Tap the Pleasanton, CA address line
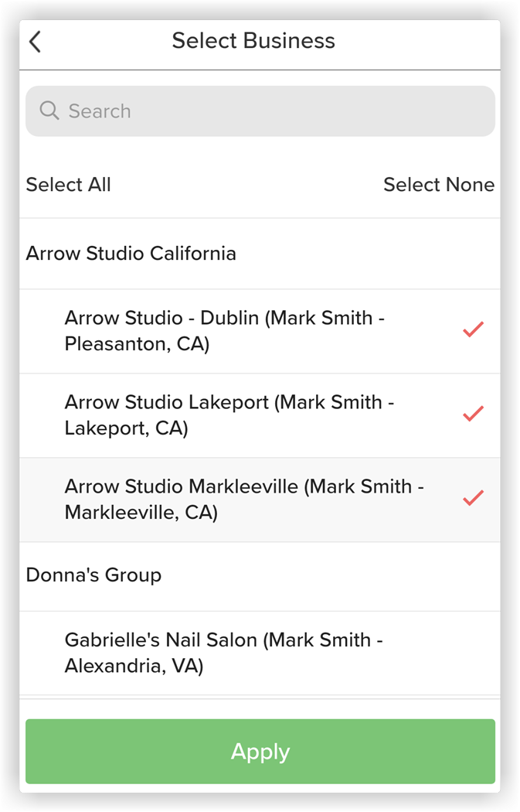Image resolution: width=520 pixels, height=812 pixels. click(x=137, y=344)
